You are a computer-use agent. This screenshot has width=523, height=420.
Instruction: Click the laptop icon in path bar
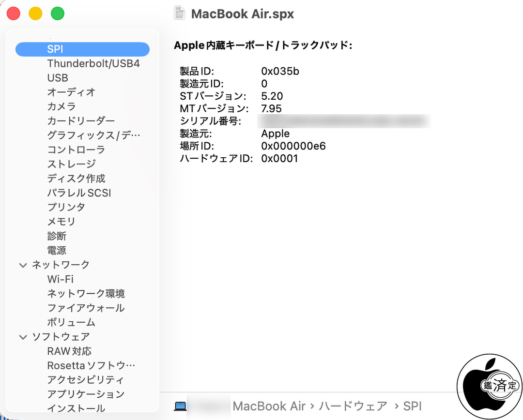[x=180, y=406]
